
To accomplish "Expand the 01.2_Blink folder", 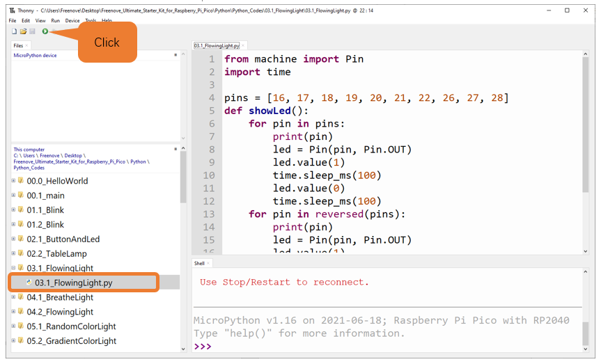I will click(x=13, y=224).
